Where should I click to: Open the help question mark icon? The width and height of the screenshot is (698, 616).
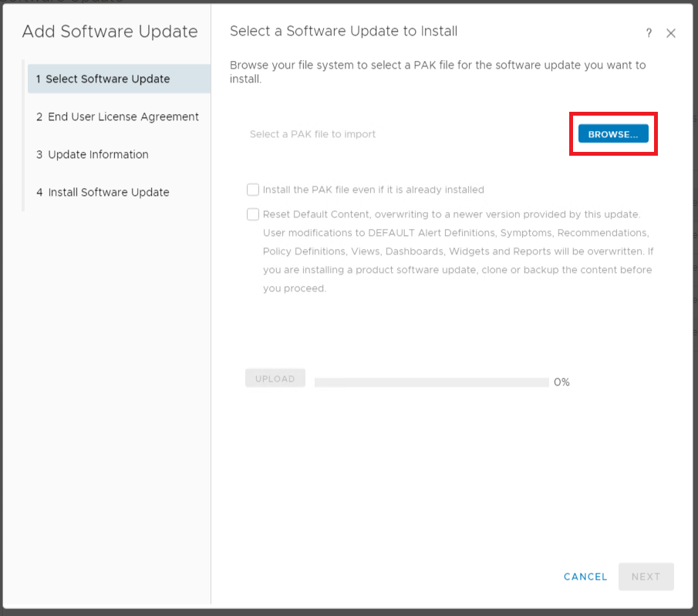pos(649,33)
